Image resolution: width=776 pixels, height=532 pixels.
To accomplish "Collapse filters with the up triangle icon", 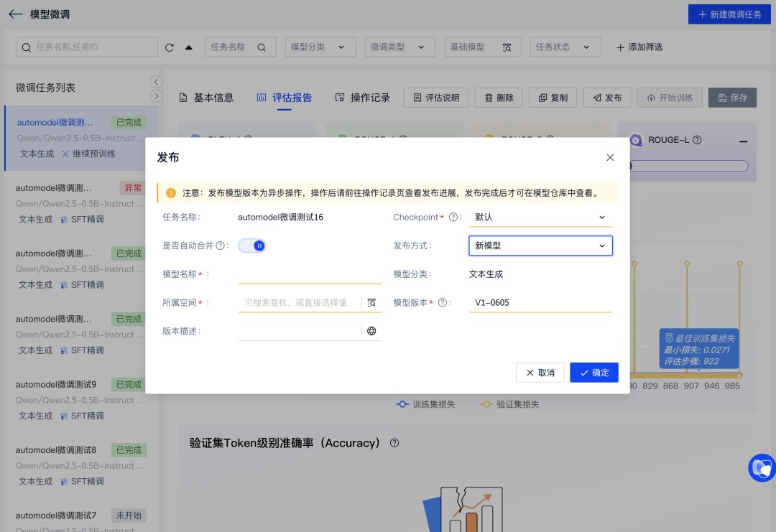I will (x=188, y=47).
